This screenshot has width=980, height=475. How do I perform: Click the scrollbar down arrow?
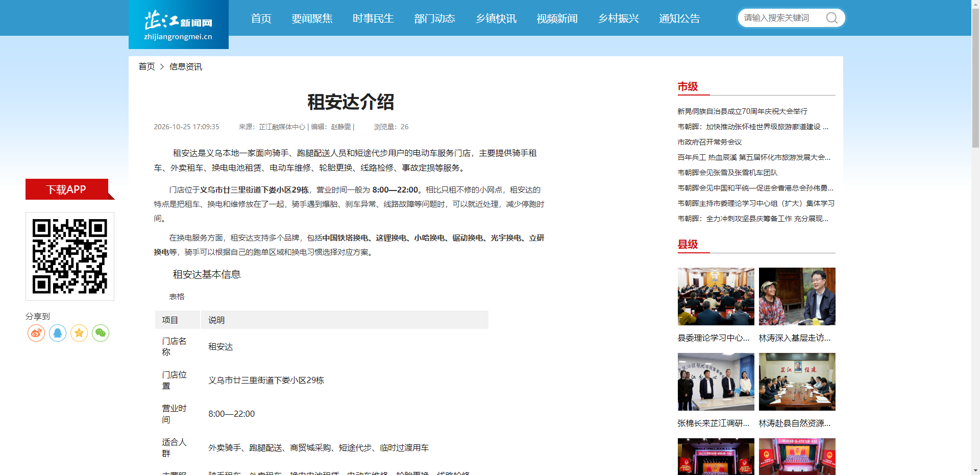[975, 470]
